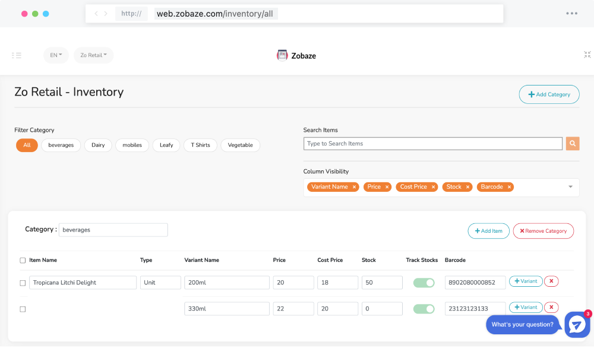The image size is (594, 364).
Task: Click the Remove Category button
Action: (x=544, y=231)
